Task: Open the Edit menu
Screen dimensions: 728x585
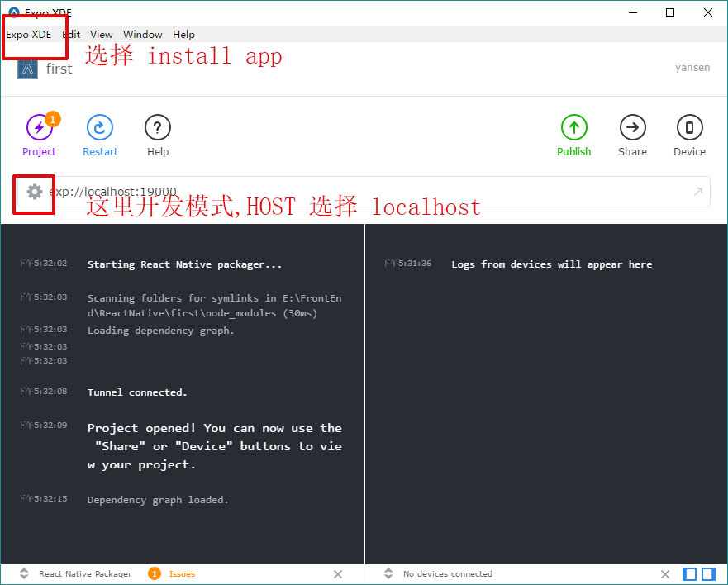Action: coord(71,35)
